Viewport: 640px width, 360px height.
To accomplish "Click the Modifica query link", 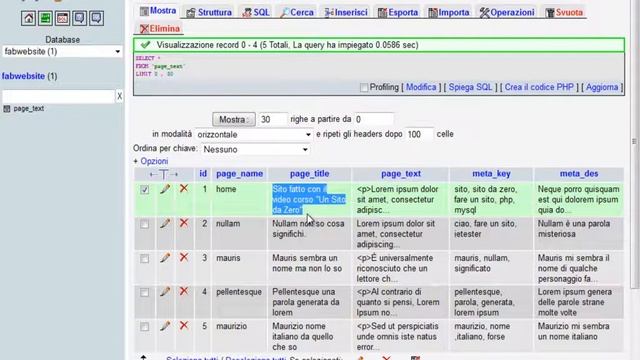I will click(x=421, y=87).
